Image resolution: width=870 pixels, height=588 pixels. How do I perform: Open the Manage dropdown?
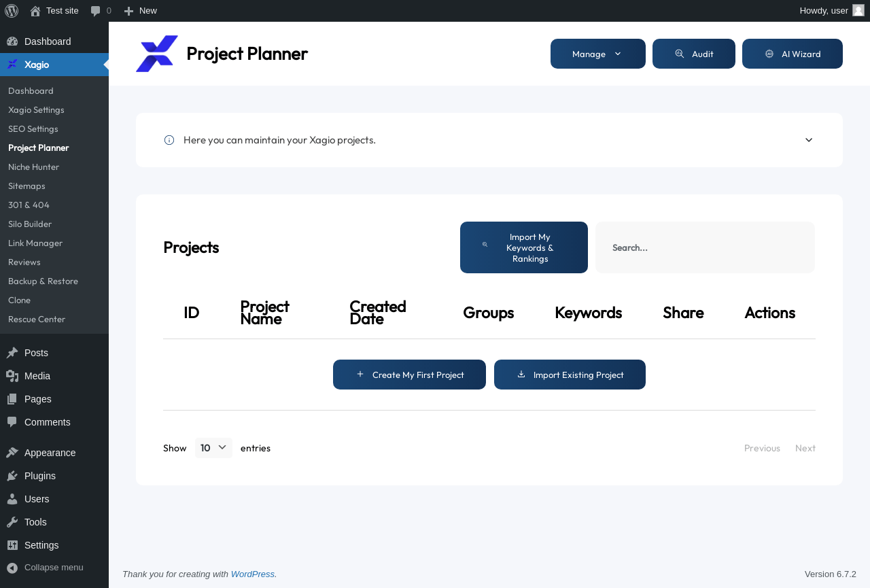597,54
